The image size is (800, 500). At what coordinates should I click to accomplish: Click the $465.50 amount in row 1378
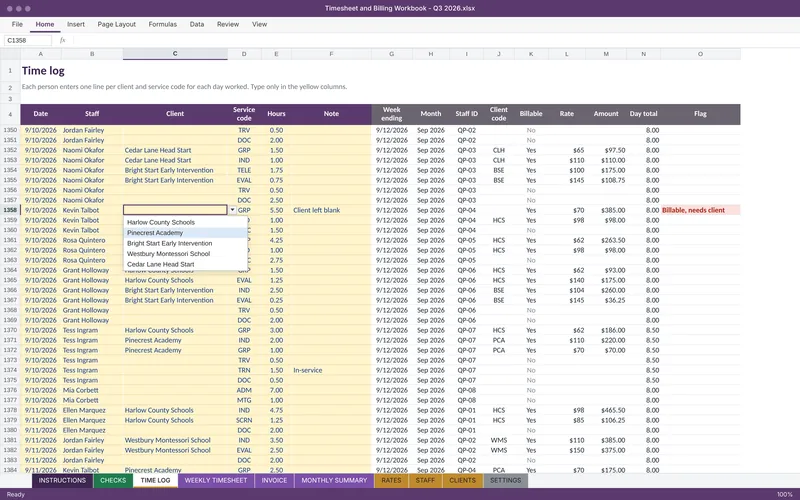click(606, 410)
